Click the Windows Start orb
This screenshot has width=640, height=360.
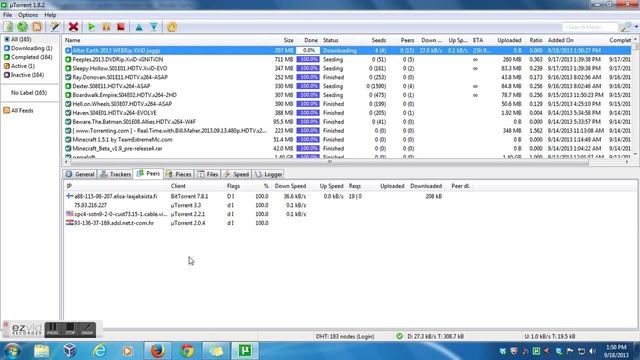pos(12,351)
